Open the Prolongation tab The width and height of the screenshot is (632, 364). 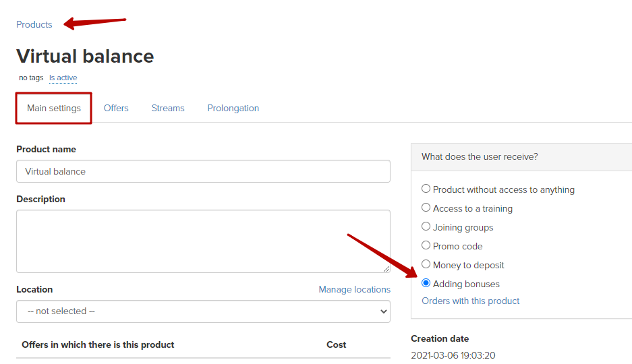233,109
